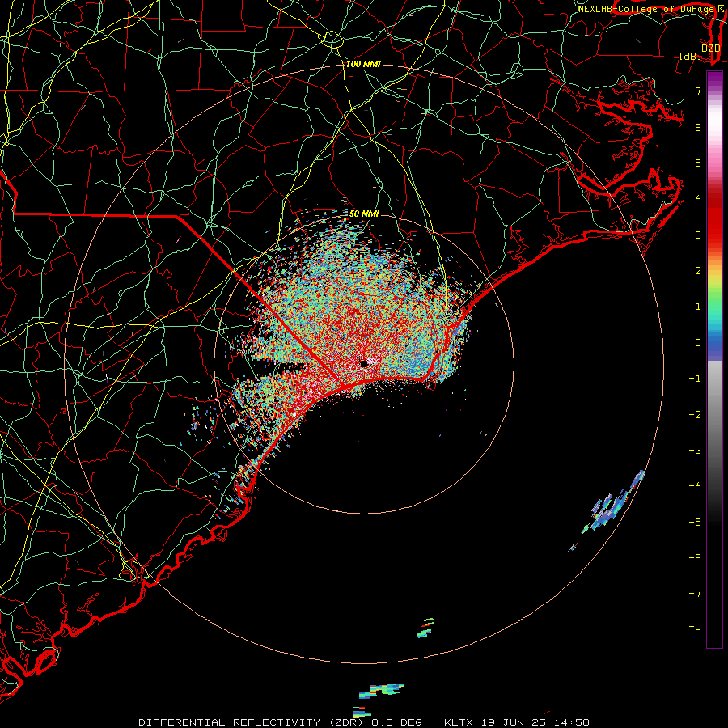Click the "TH" label at the scale bottom
This screenshot has height=728, width=728.
pyautogui.click(x=695, y=630)
